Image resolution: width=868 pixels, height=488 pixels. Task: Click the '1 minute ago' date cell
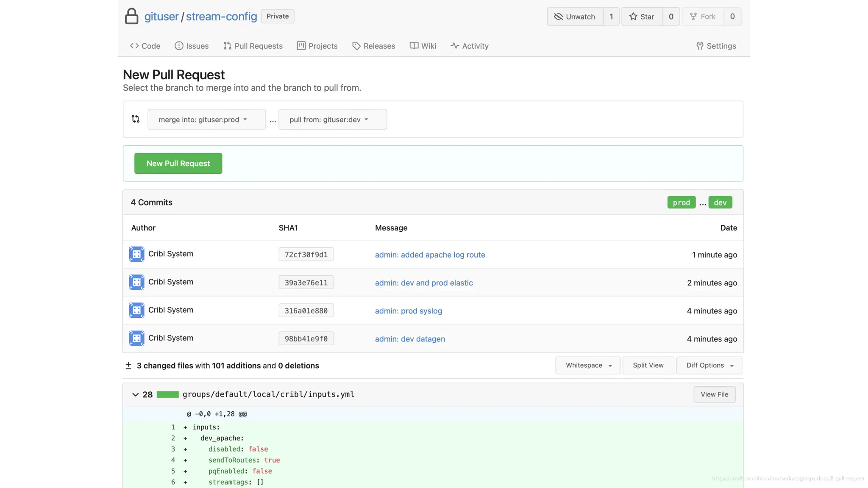(714, 255)
